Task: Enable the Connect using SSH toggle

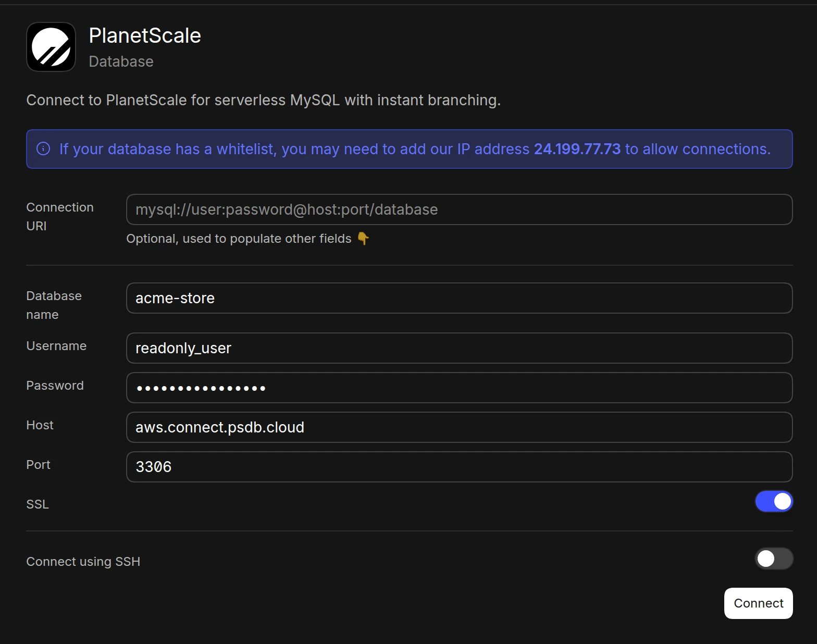Action: (774, 559)
